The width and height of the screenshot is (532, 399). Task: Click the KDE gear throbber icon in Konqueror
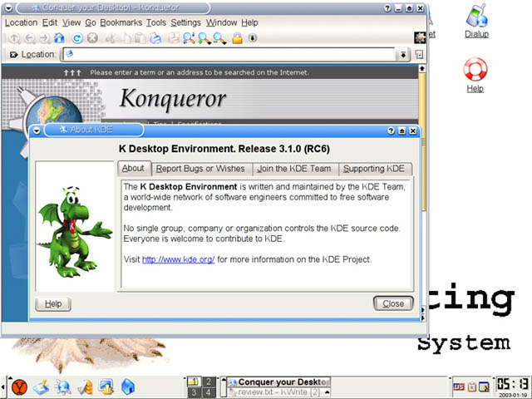click(x=420, y=37)
